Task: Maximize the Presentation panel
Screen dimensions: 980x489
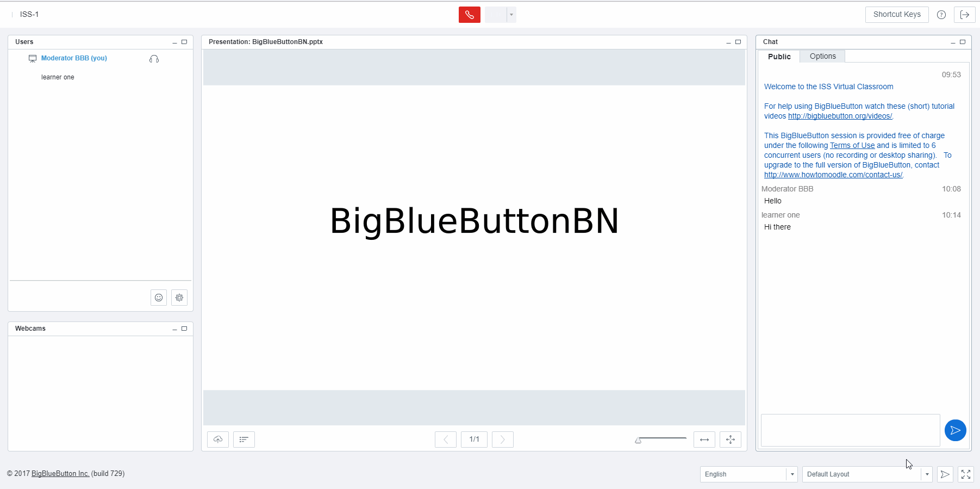Action: point(738,42)
